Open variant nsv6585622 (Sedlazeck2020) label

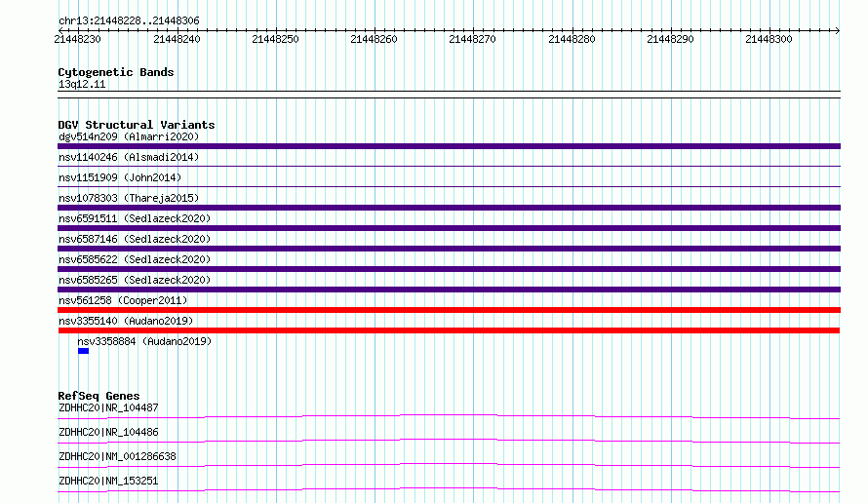tap(135, 259)
